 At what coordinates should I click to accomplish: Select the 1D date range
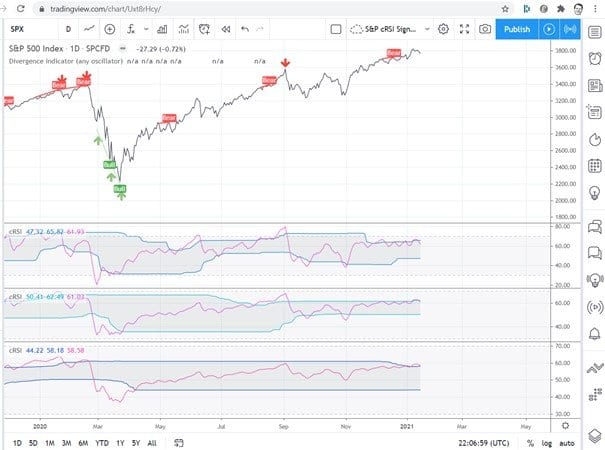coord(17,443)
